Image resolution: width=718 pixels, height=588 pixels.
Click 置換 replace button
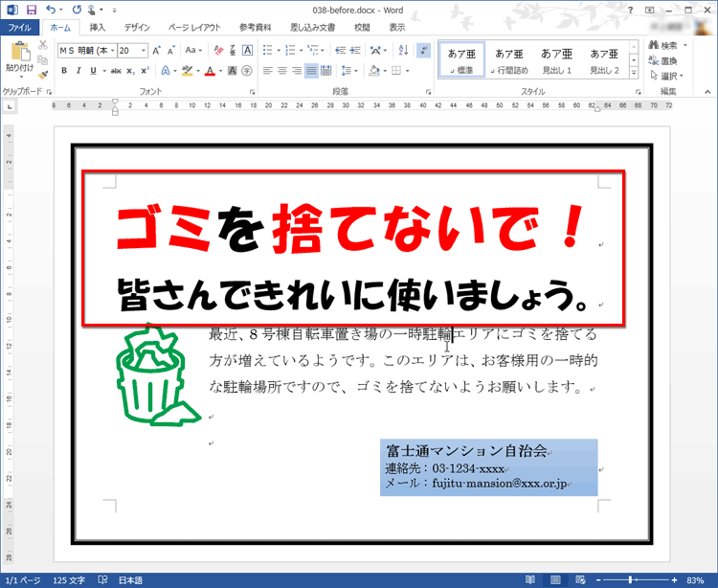coord(664,60)
